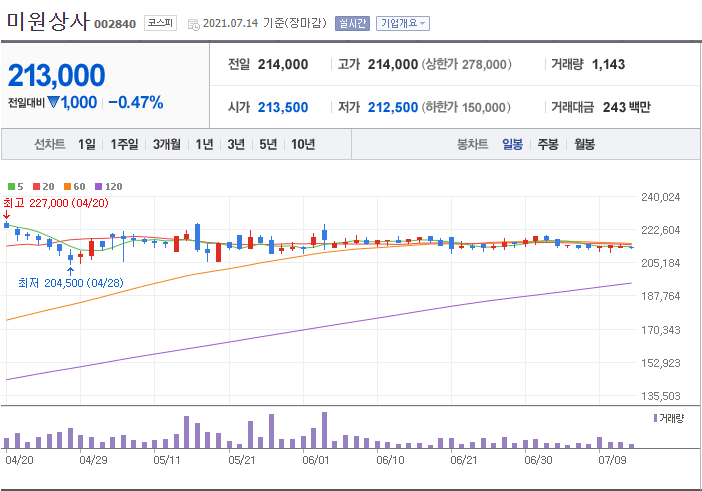Image resolution: width=702 pixels, height=491 pixels.
Task: Click the 실시간 button
Action: tap(352, 23)
